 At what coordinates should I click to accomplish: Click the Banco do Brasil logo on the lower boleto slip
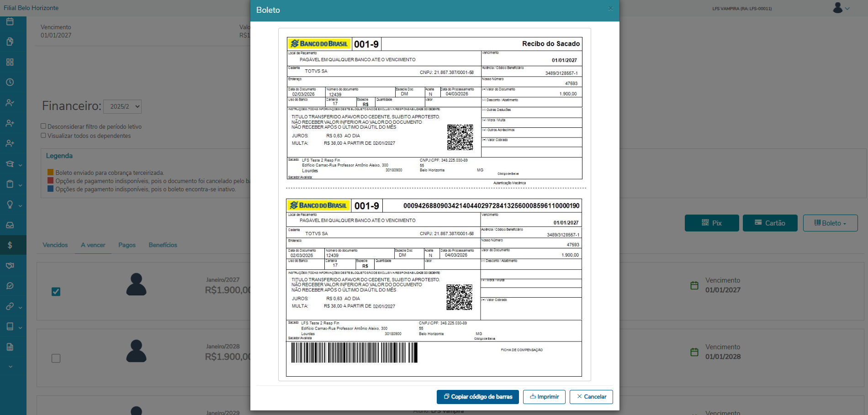pyautogui.click(x=318, y=205)
